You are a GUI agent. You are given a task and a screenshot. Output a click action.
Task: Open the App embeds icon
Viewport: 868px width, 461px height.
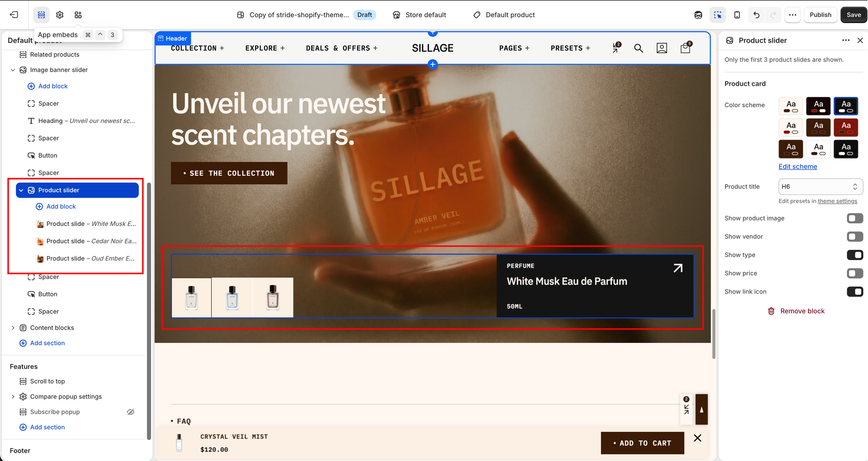pyautogui.click(x=78, y=15)
